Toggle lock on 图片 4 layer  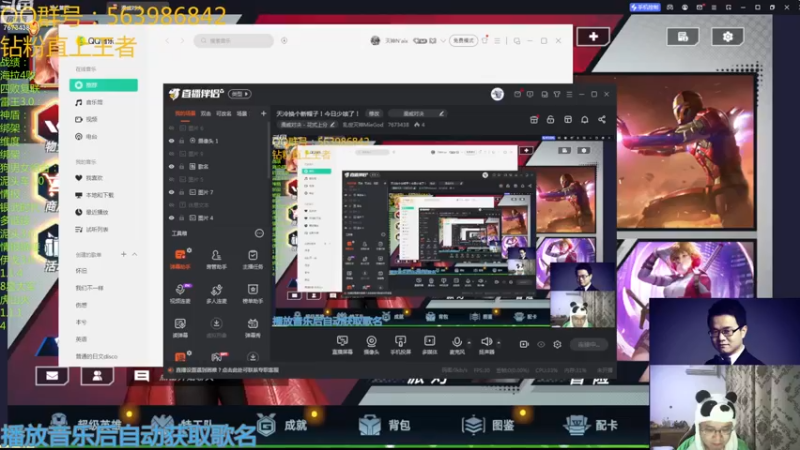click(182, 218)
